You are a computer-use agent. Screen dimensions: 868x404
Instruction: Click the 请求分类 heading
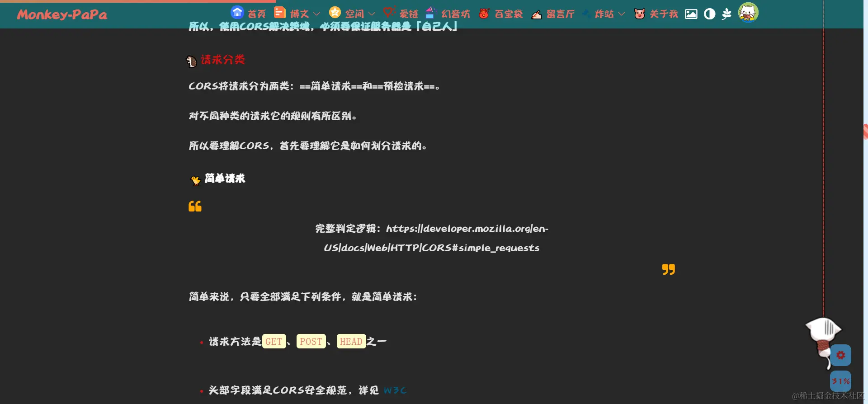click(x=223, y=59)
